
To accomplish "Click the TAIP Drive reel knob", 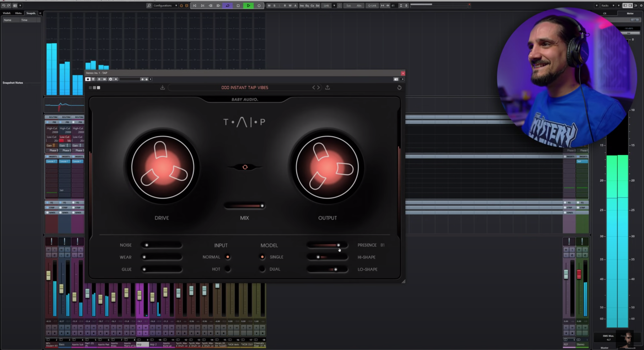I will [162, 167].
